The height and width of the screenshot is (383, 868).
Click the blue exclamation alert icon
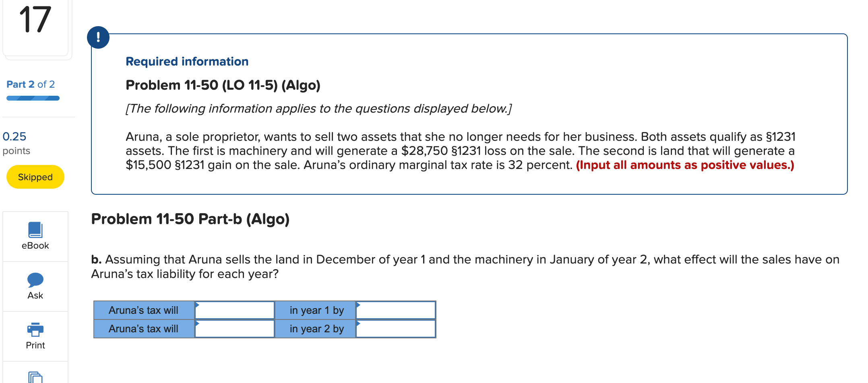point(99,37)
